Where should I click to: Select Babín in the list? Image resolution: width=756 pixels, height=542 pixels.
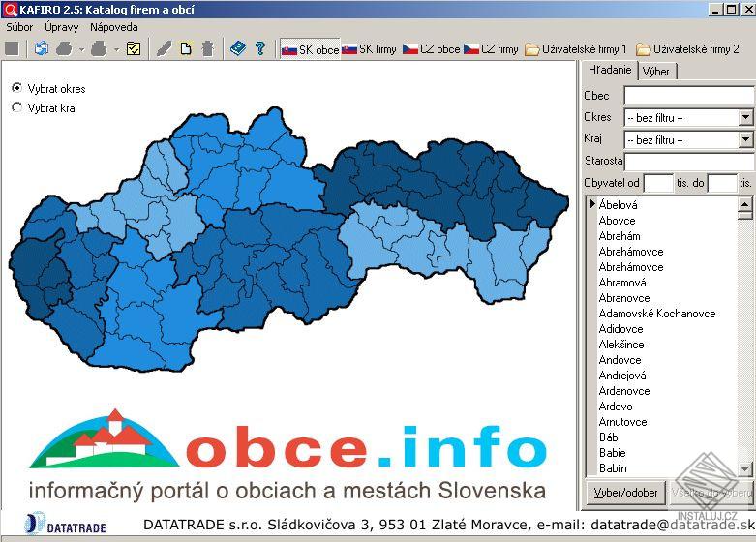coord(613,467)
